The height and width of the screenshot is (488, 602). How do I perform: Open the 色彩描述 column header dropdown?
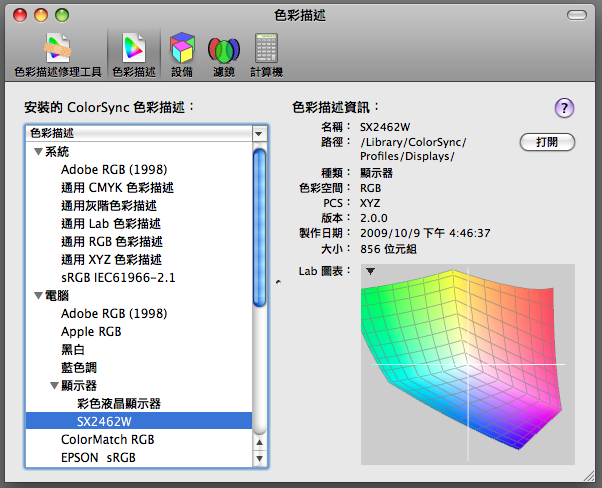(258, 134)
